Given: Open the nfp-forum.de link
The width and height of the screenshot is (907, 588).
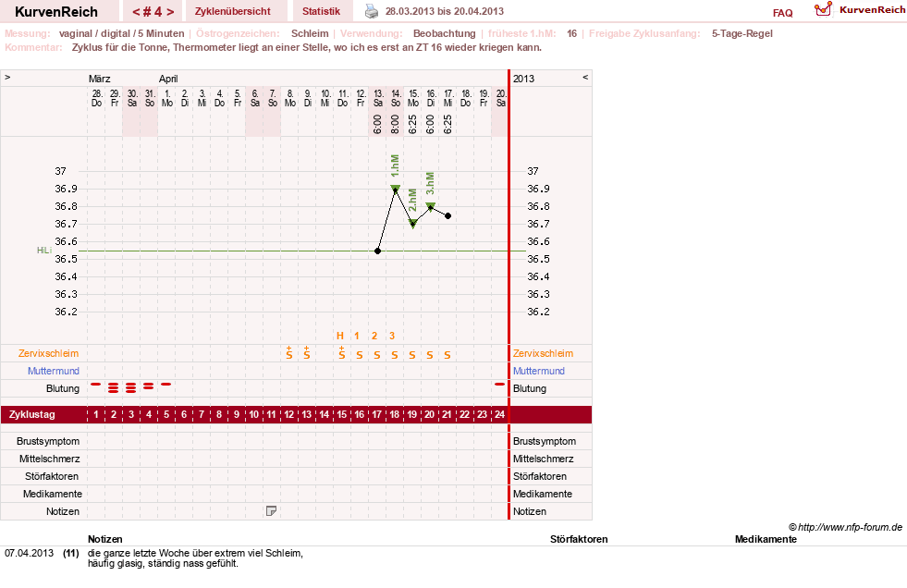Looking at the screenshot, I should point(845,527).
